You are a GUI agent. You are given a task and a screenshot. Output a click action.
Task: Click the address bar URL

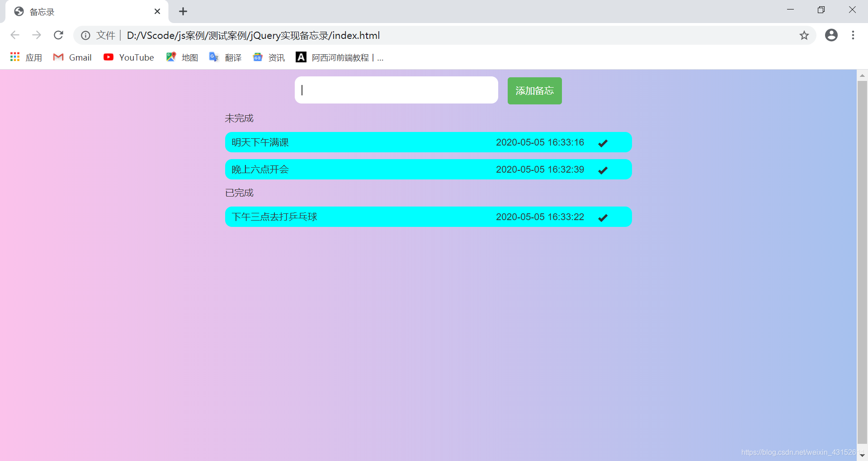[x=253, y=35]
